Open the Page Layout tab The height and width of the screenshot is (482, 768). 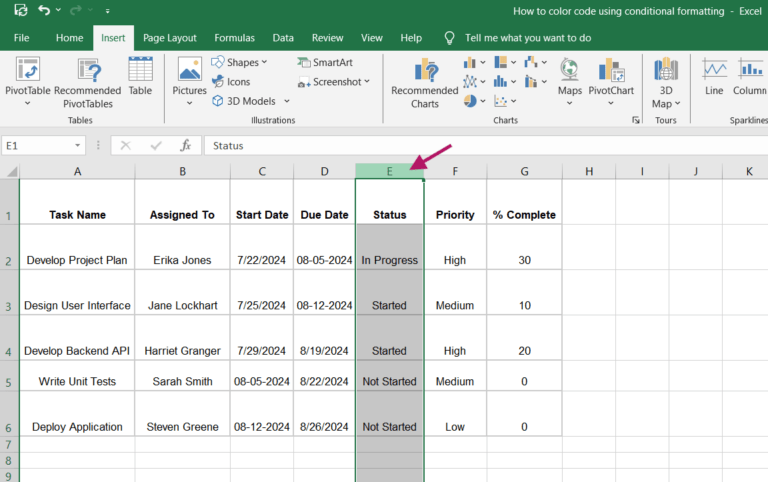coord(169,38)
